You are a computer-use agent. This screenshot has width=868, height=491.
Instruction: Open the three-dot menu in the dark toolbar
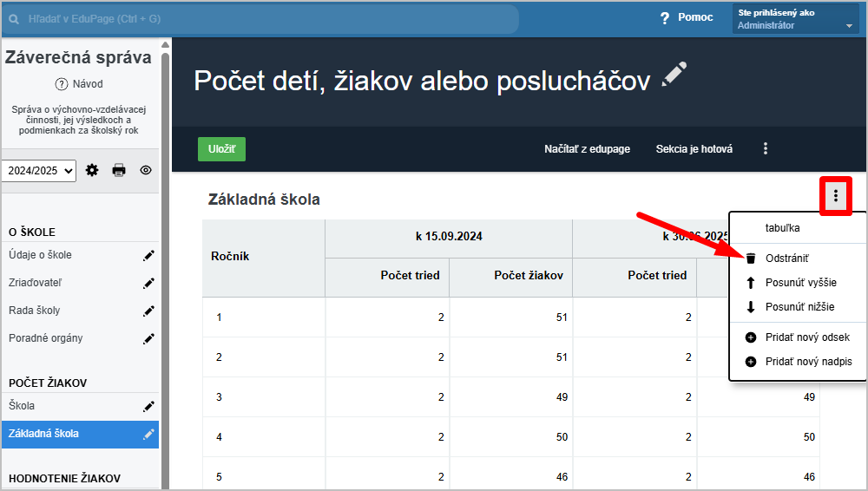[x=766, y=149]
